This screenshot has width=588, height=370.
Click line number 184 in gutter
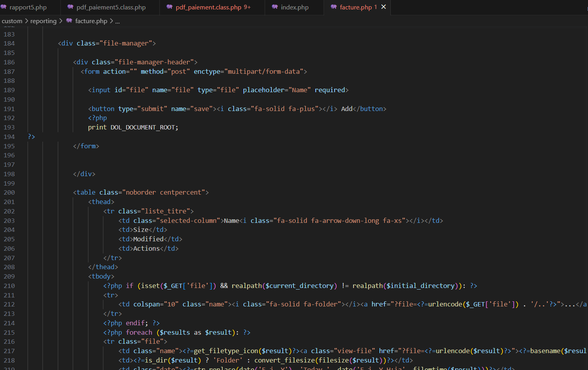coord(9,44)
